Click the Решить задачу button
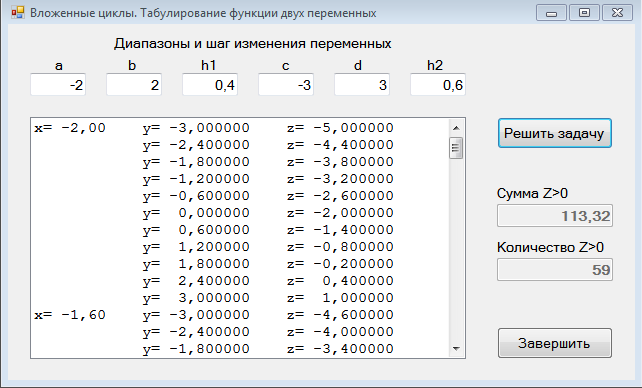This screenshot has height=388, width=642. coord(554,133)
